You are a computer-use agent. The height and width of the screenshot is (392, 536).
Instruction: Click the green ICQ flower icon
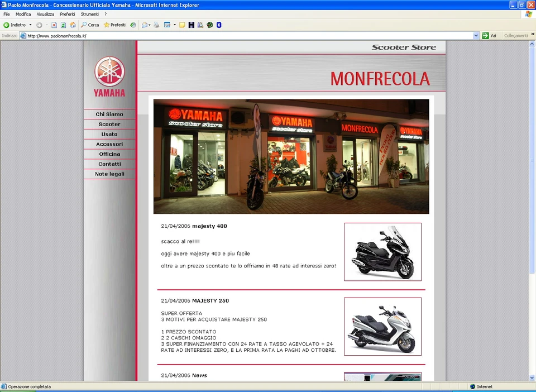coord(210,25)
